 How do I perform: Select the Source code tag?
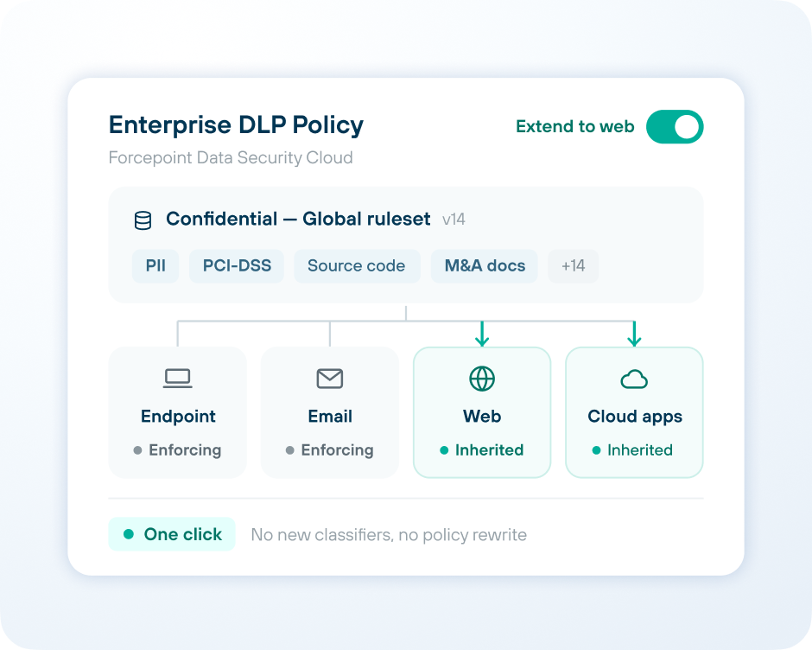point(357,266)
